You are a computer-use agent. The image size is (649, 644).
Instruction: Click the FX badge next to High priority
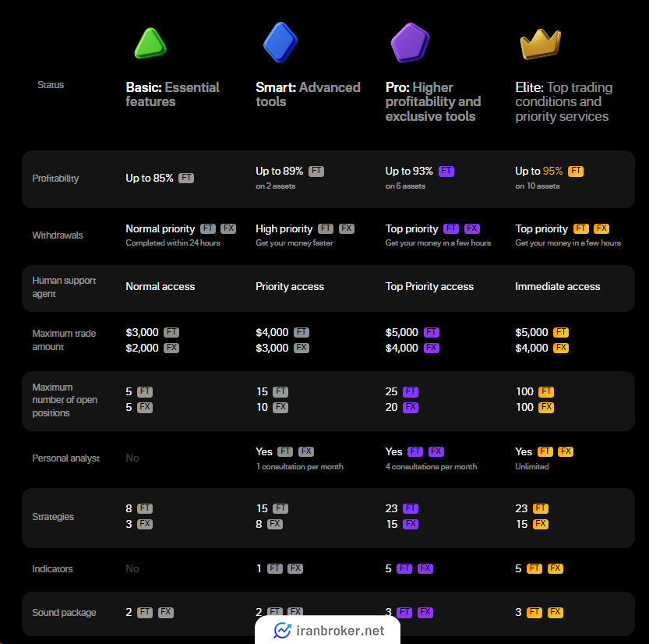(x=347, y=228)
